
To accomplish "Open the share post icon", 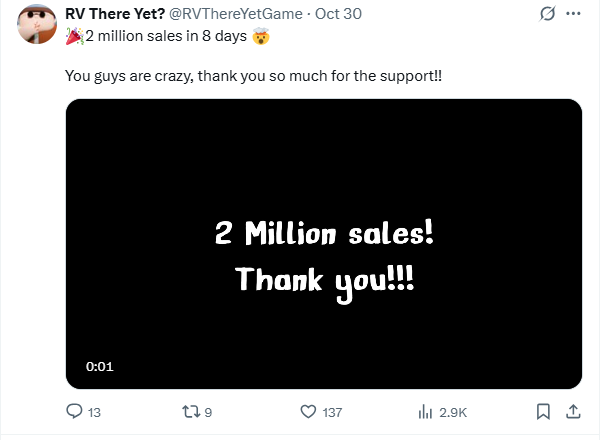I will point(574,412).
